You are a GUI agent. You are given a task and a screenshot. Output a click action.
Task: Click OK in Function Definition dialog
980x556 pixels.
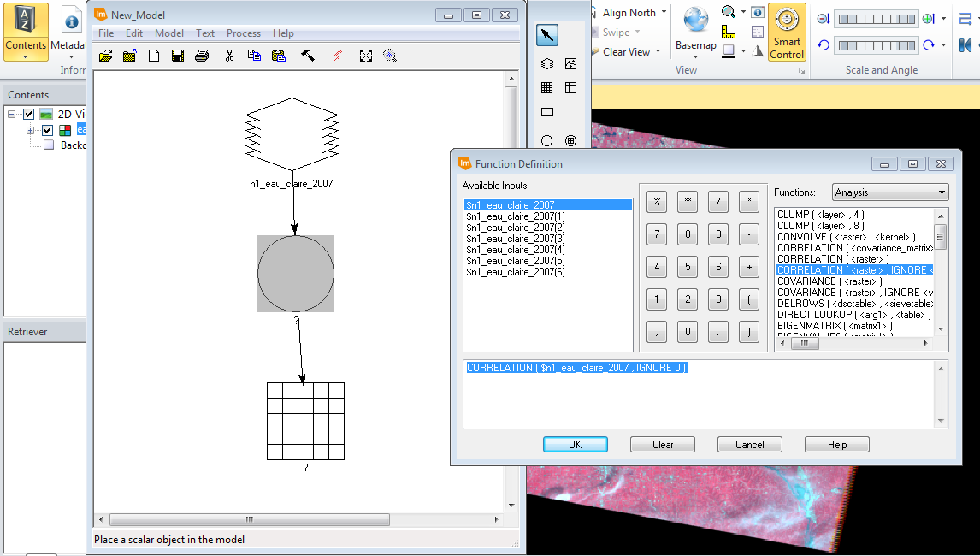(x=575, y=445)
